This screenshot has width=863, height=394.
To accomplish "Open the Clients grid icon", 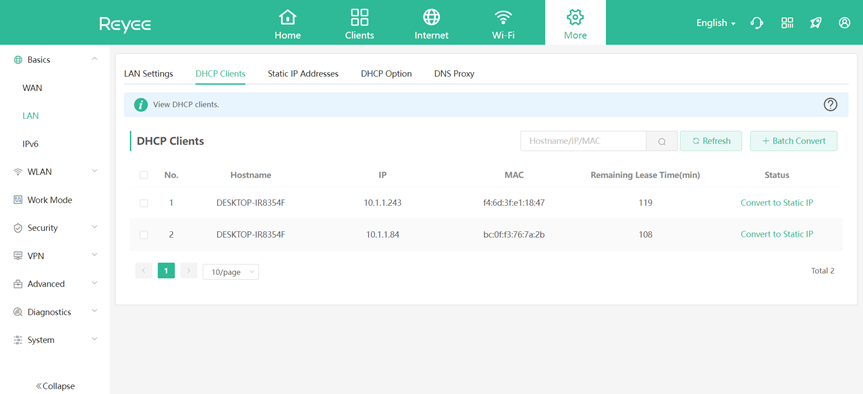I will point(359,17).
